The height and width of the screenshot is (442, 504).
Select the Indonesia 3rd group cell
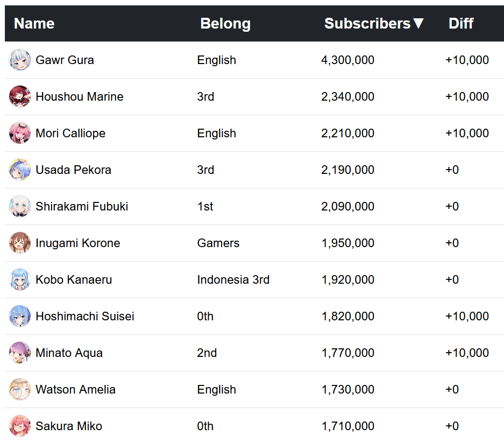click(x=233, y=279)
